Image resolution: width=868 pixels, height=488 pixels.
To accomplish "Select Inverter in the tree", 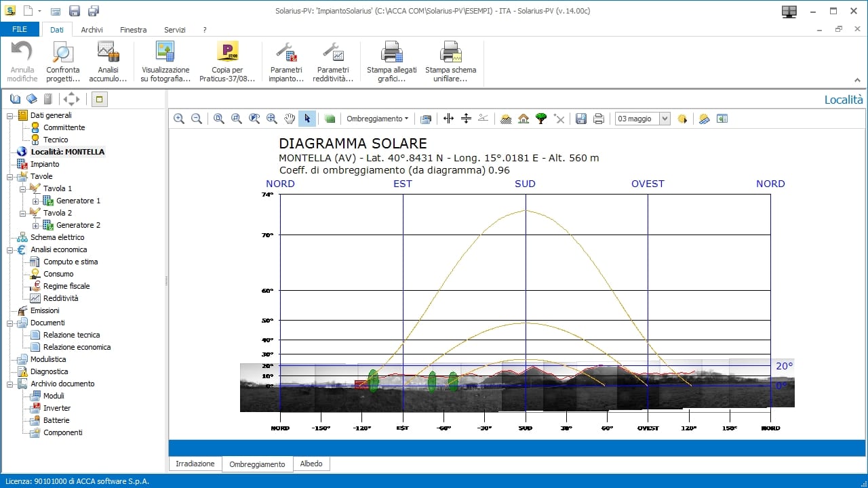I will [x=57, y=408].
